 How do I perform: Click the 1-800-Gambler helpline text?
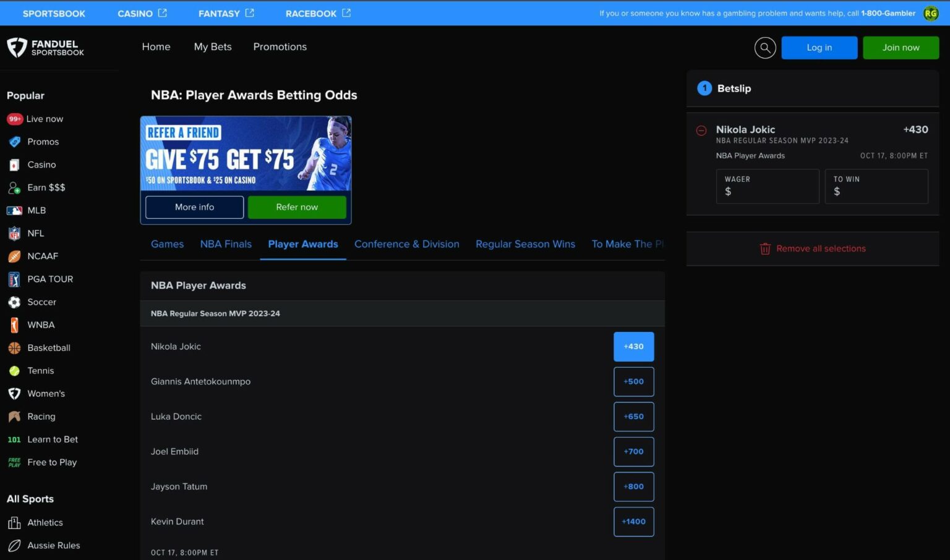pos(888,13)
